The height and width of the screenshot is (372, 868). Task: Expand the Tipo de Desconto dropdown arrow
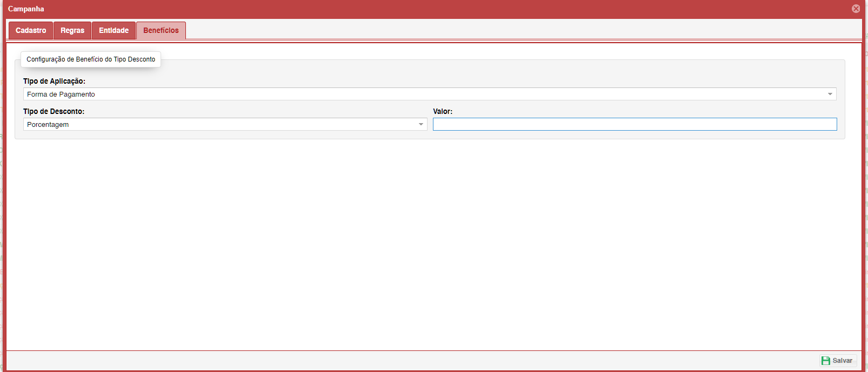pos(420,125)
